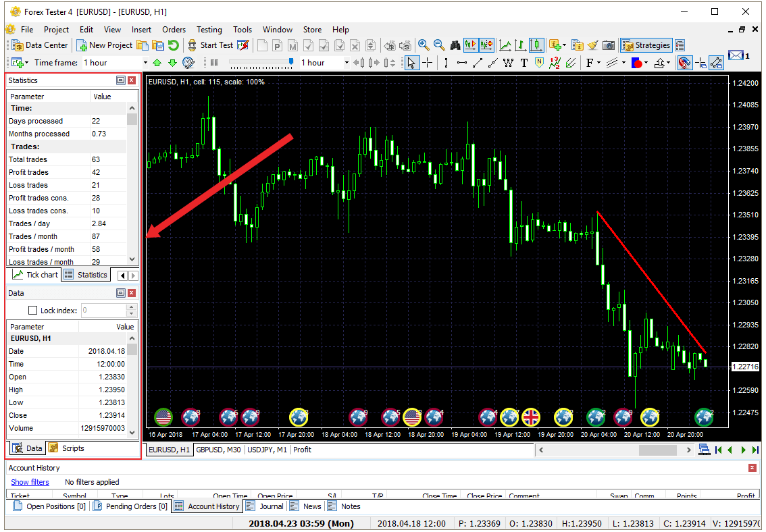Select the candlestick chart type icon
The width and height of the screenshot is (766, 532).
[536, 45]
